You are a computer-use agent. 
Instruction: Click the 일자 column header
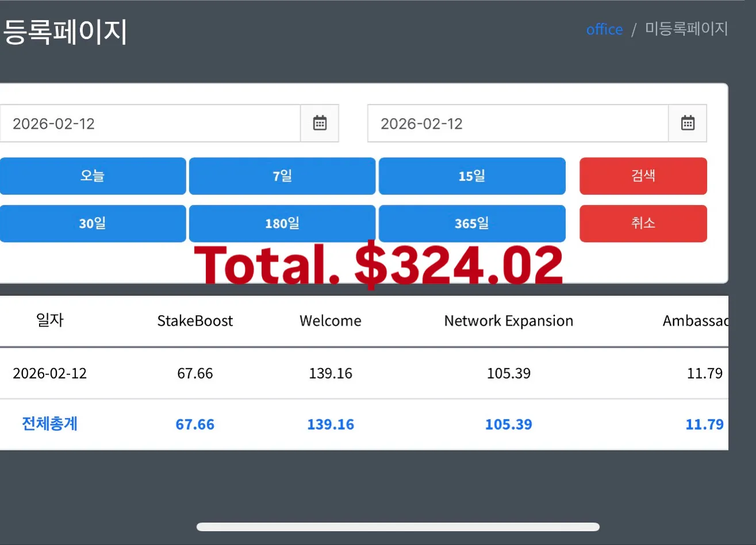coord(50,320)
